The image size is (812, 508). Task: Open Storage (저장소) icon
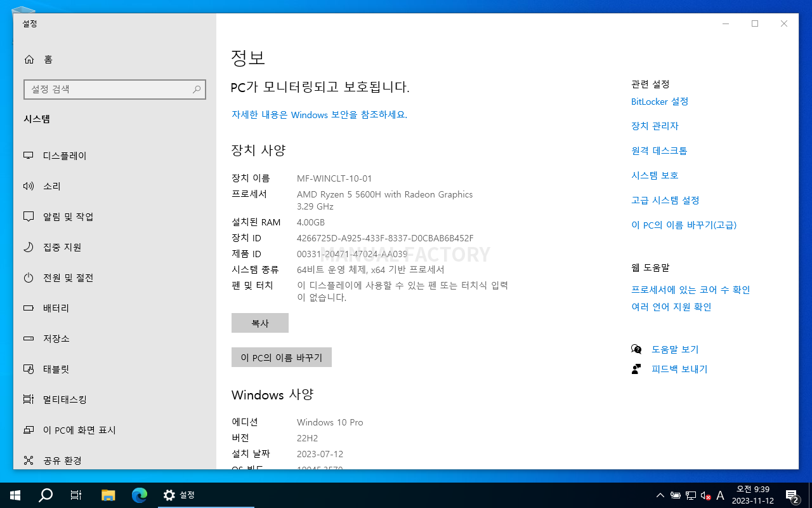(29, 338)
